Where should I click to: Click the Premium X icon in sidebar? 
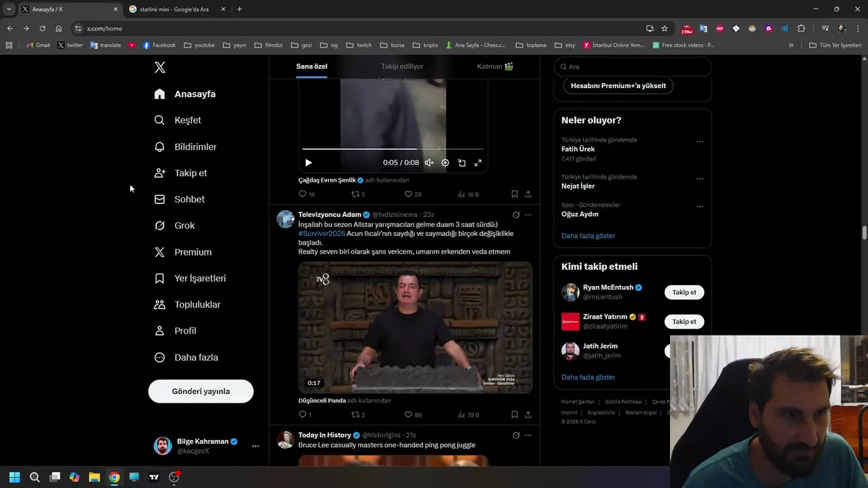click(x=159, y=252)
